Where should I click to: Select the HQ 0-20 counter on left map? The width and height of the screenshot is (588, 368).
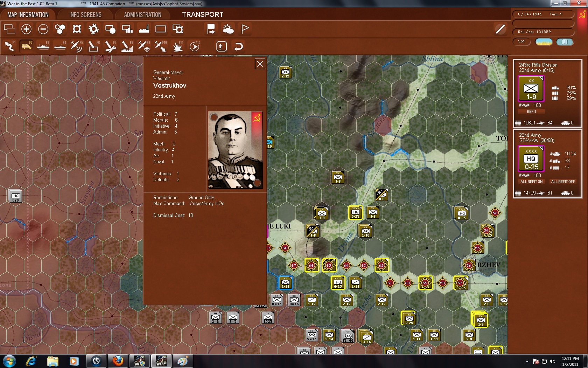tap(15, 196)
